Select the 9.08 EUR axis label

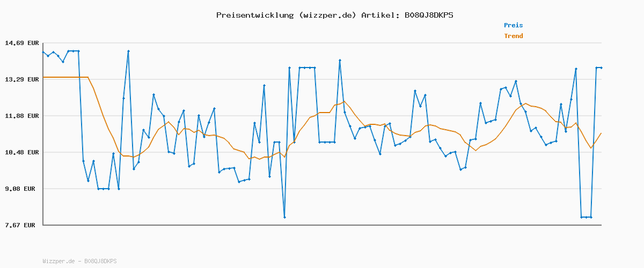click(x=22, y=189)
